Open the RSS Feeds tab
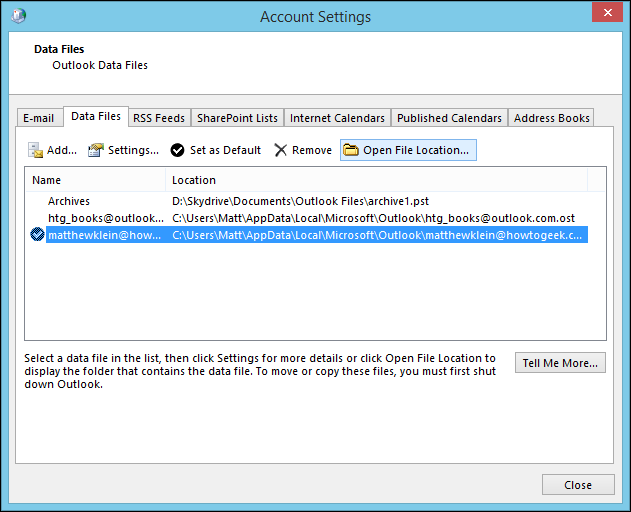The width and height of the screenshot is (631, 512). click(x=157, y=118)
